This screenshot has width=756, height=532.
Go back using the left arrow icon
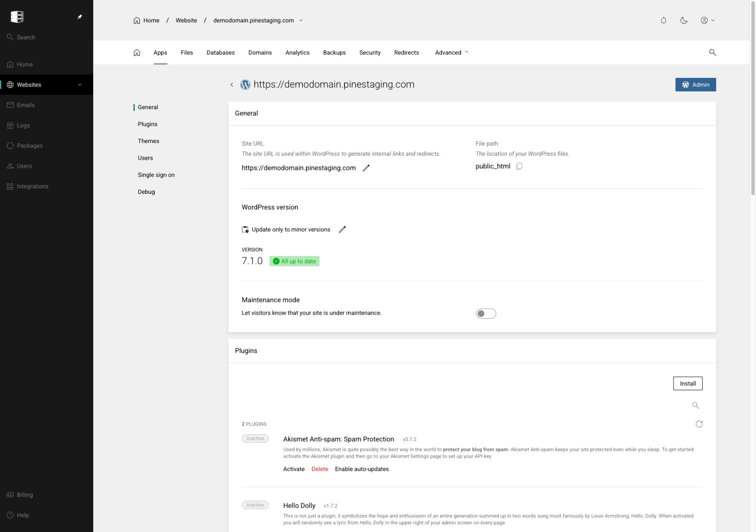tap(232, 85)
